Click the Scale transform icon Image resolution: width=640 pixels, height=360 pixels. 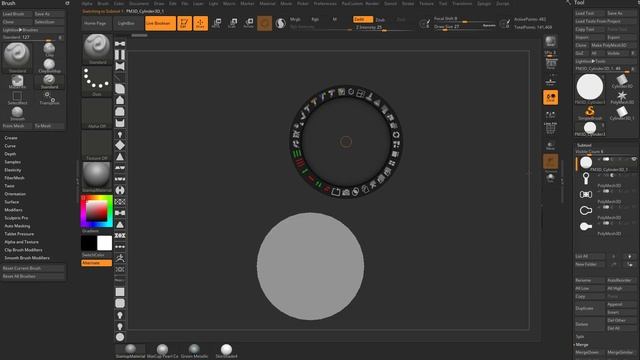pos(233,23)
